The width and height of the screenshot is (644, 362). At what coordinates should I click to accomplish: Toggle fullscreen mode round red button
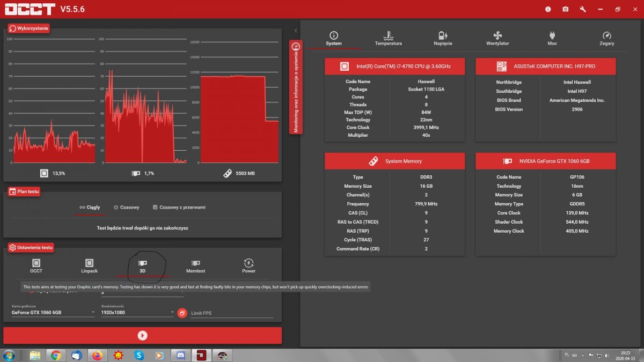pyautogui.click(x=182, y=313)
